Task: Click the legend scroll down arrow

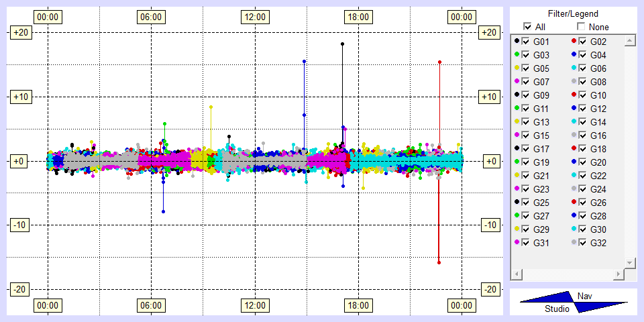Action: coord(629,262)
